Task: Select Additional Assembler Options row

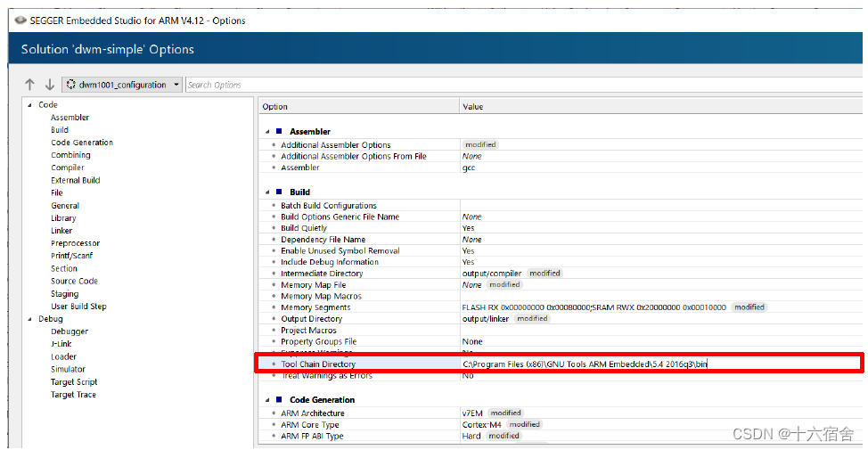Action: pos(335,145)
